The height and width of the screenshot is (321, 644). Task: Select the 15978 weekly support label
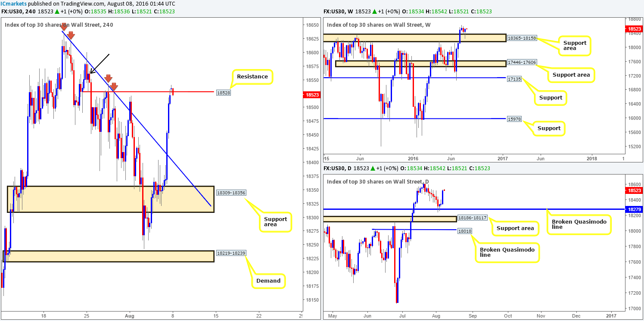tap(514, 118)
